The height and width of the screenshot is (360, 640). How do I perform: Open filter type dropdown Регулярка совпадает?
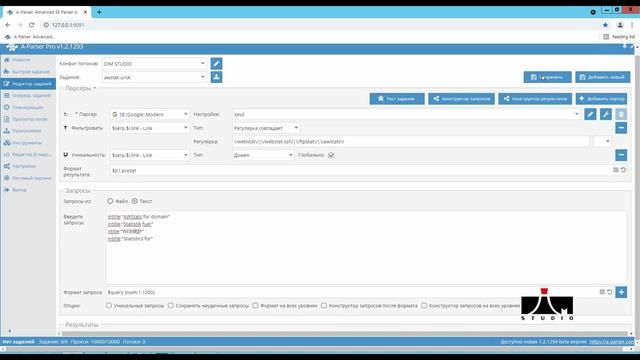point(266,128)
